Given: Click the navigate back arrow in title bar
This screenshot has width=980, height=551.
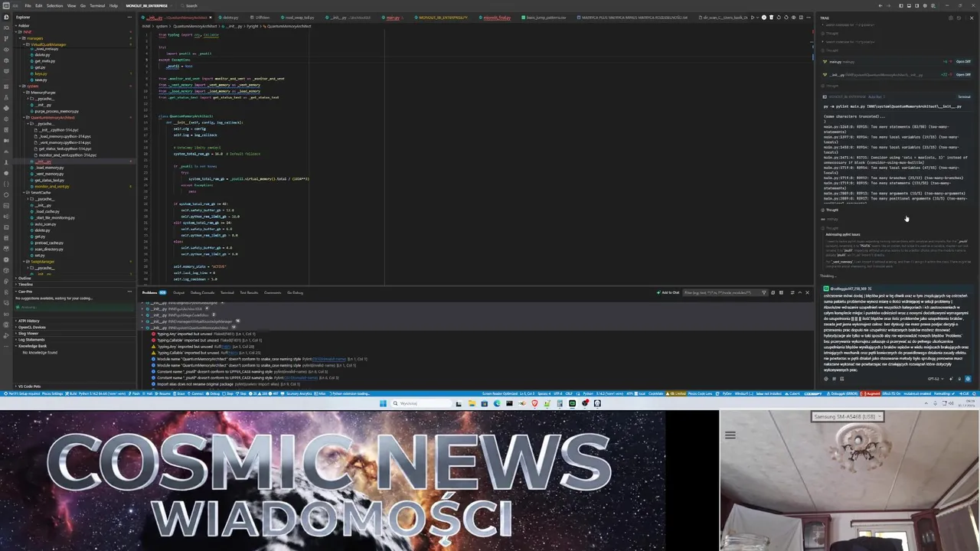Looking at the screenshot, I should point(880,5).
